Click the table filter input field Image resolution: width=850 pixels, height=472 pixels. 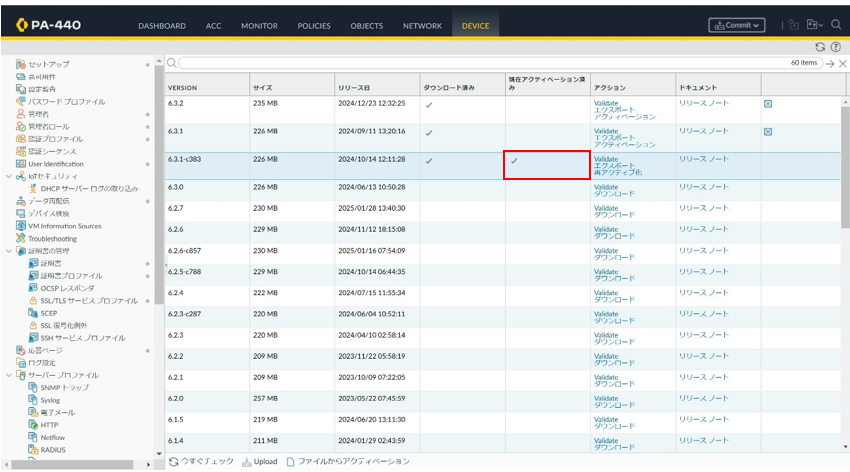point(500,63)
